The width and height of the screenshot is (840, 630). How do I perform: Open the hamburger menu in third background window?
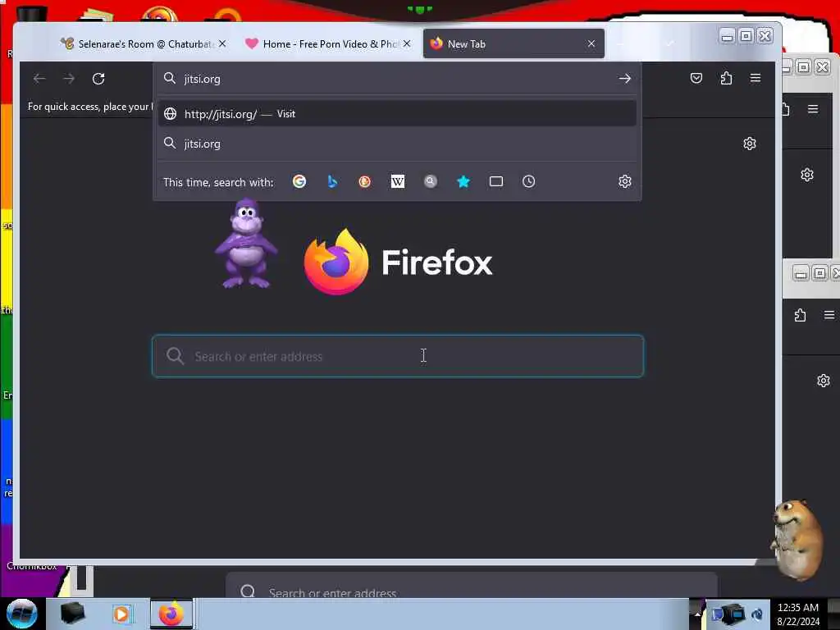(x=829, y=315)
